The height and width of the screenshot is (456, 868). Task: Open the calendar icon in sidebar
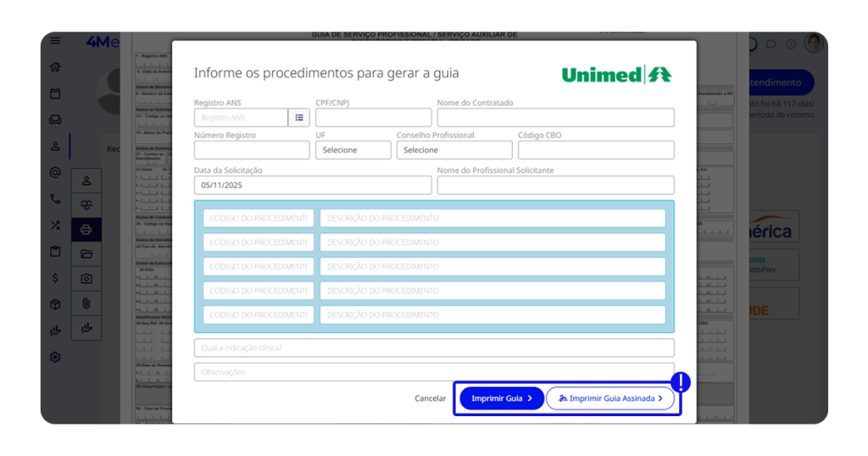(x=55, y=93)
